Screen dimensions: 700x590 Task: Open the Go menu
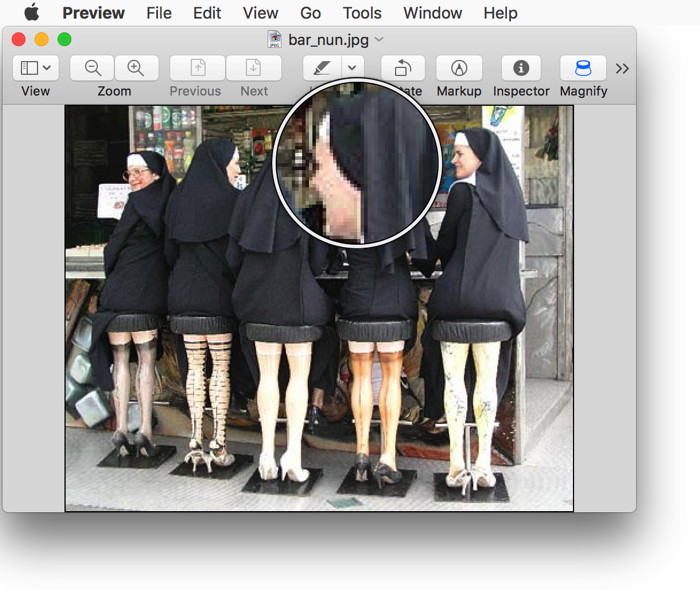(310, 13)
